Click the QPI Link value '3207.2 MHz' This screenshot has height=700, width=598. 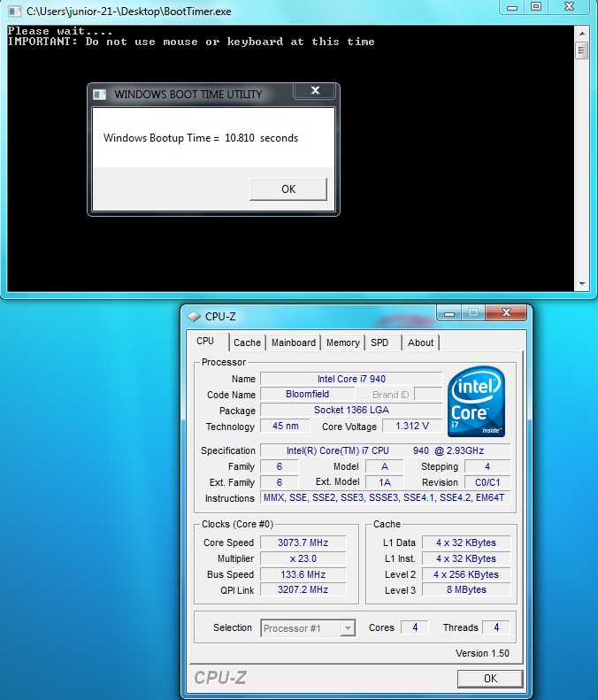[303, 589]
